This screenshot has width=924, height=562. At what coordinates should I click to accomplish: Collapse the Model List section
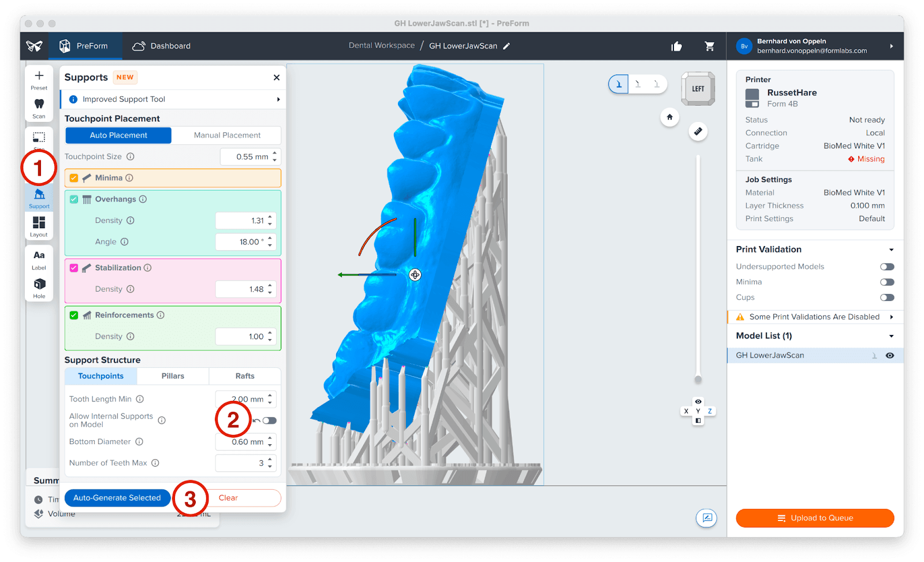tap(891, 336)
